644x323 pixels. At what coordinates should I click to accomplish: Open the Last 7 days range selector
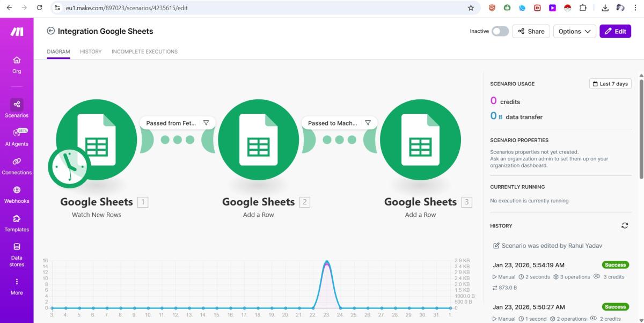610,84
